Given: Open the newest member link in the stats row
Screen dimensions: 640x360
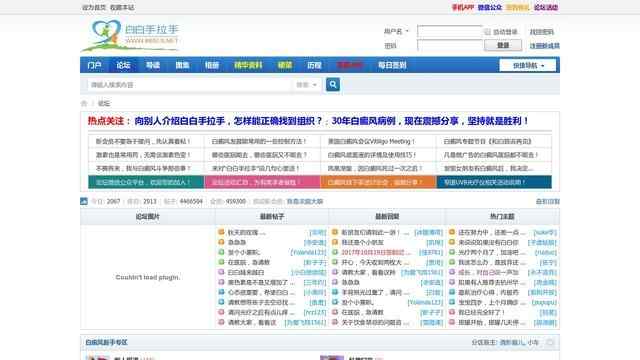Looking at the screenshot, I should [304, 201].
